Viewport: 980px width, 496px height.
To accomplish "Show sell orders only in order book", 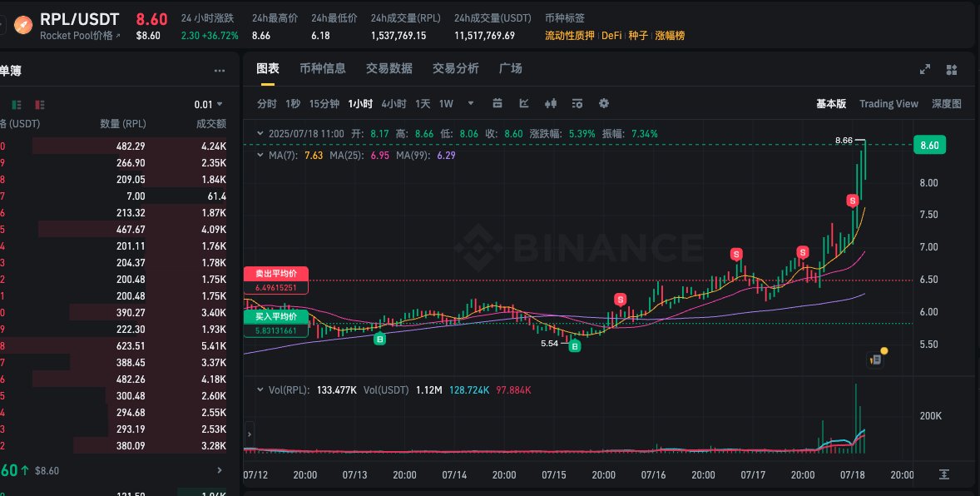I will click(40, 105).
